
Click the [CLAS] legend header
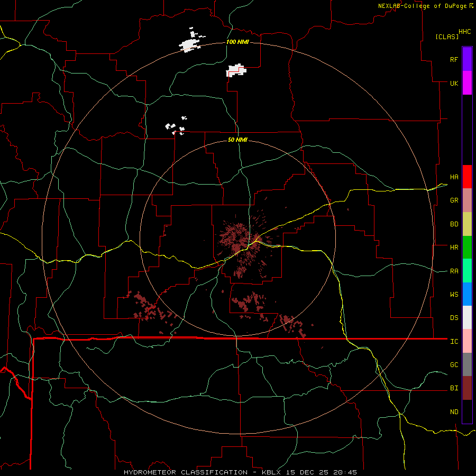[x=447, y=37]
